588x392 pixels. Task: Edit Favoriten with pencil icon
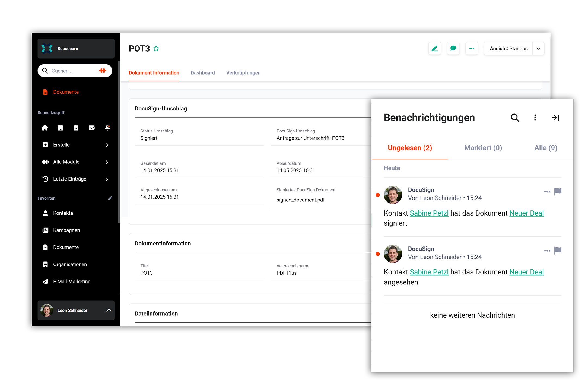coord(110,198)
